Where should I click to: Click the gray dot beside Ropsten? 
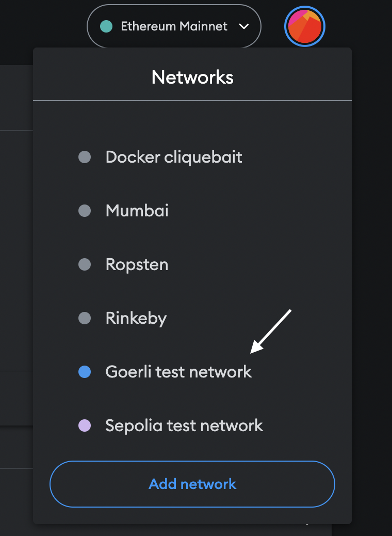click(85, 264)
